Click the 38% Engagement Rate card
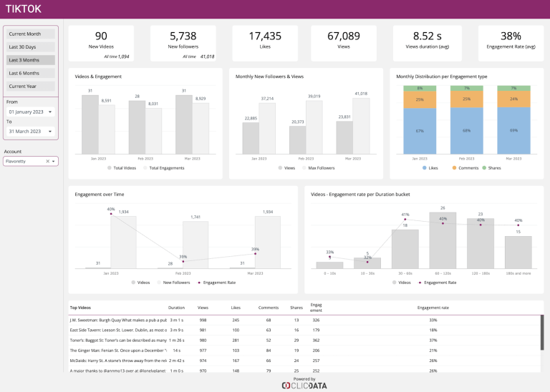Image resolution: width=550 pixels, height=392 pixels. (511, 43)
